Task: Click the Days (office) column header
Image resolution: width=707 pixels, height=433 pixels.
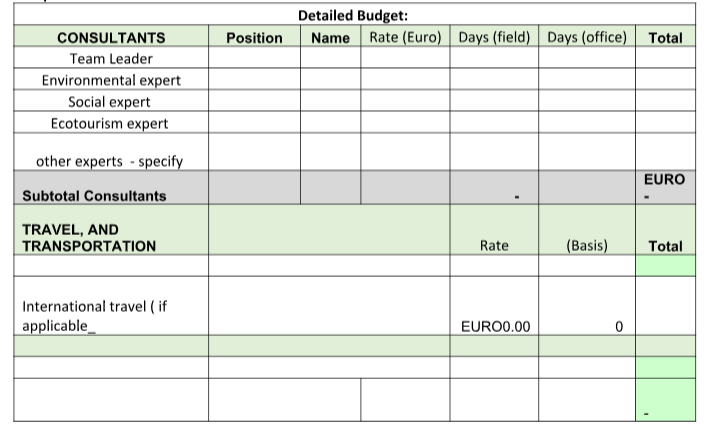Action: point(587,36)
